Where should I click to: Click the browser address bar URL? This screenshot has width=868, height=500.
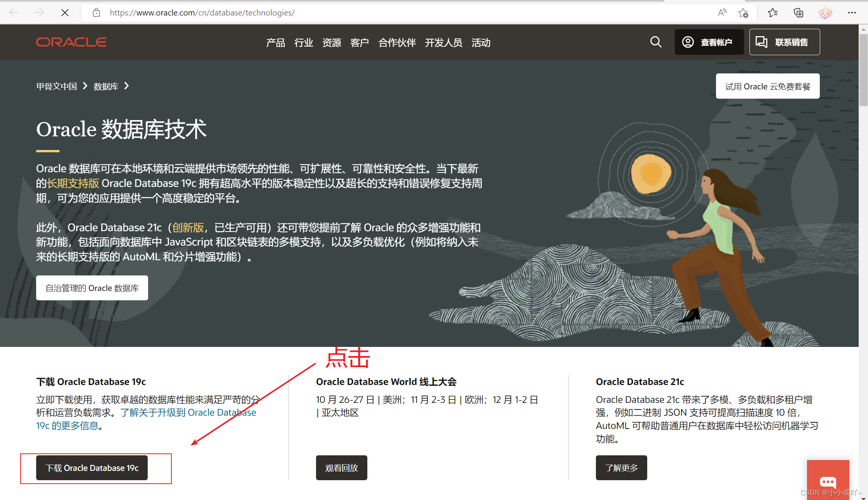(x=202, y=13)
